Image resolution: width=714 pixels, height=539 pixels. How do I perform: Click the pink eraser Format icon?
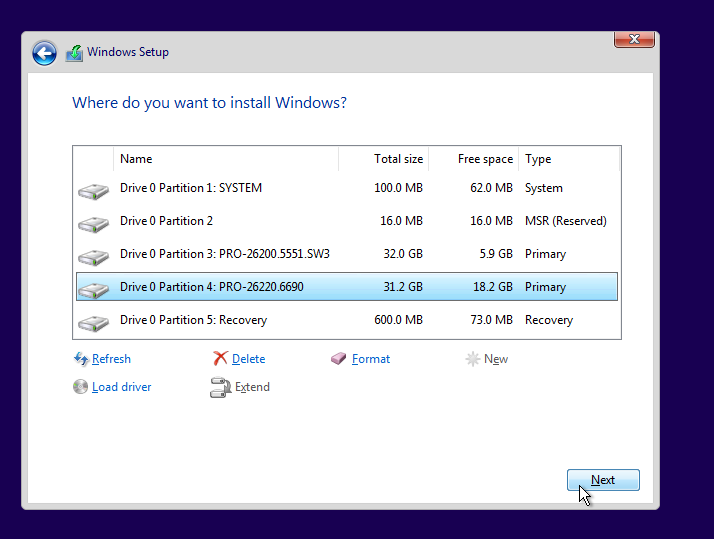(338, 359)
